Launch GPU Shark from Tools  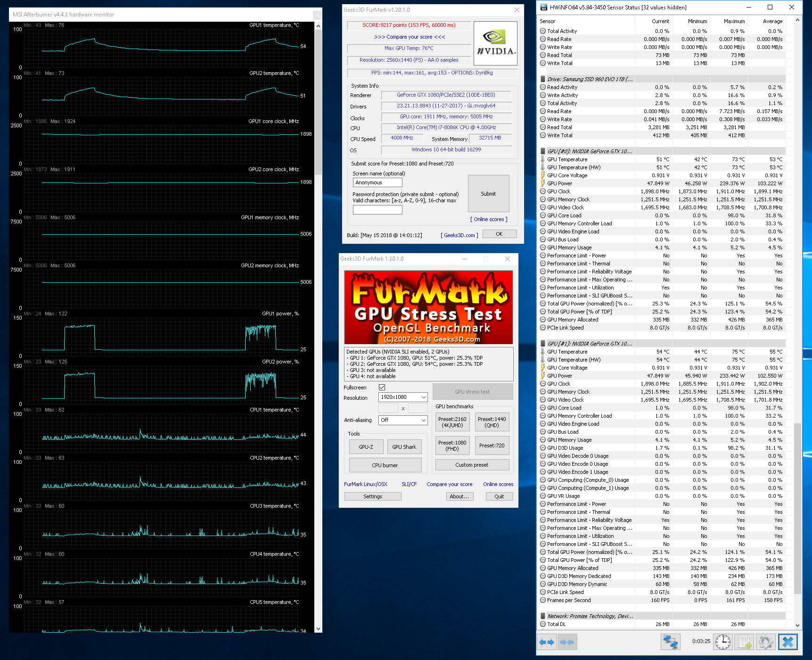(x=404, y=447)
